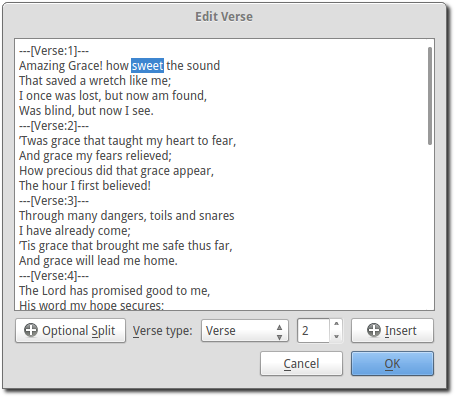Click the line "The hour I first believed!"

[85, 186]
